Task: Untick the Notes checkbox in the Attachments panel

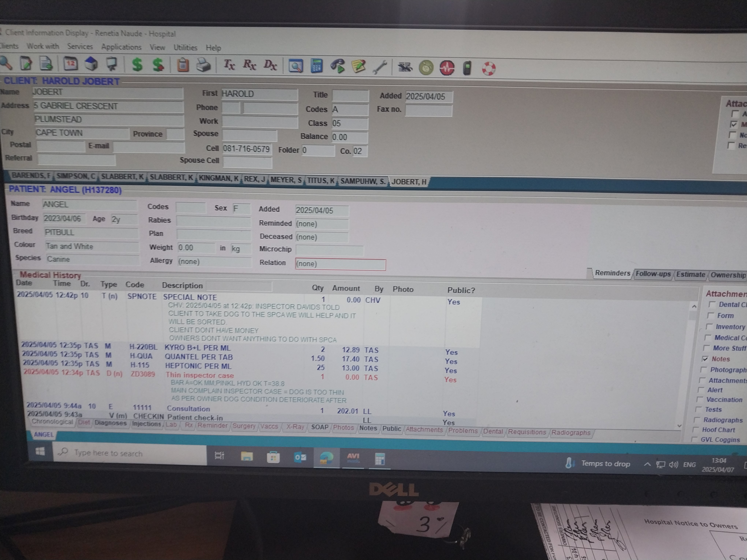Action: coord(705,359)
